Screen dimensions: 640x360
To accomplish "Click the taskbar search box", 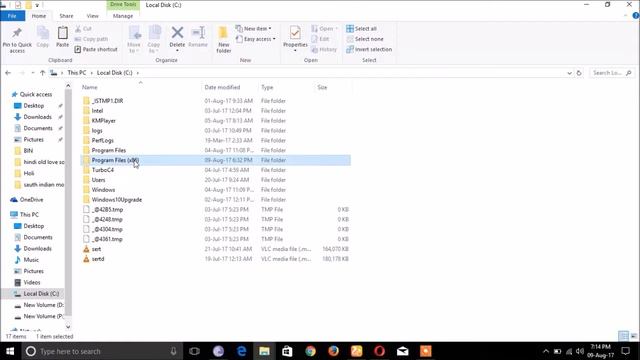I will (x=101, y=351).
